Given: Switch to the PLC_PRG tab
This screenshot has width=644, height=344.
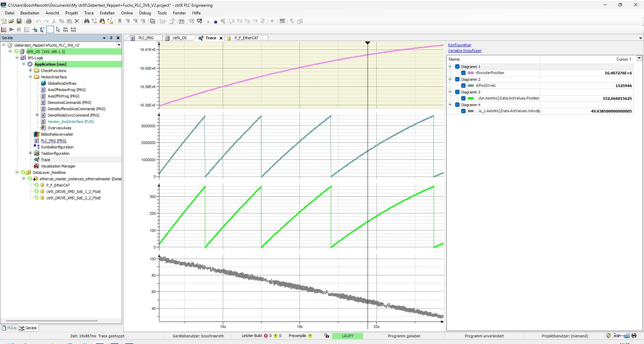Looking at the screenshot, I should click(x=146, y=38).
